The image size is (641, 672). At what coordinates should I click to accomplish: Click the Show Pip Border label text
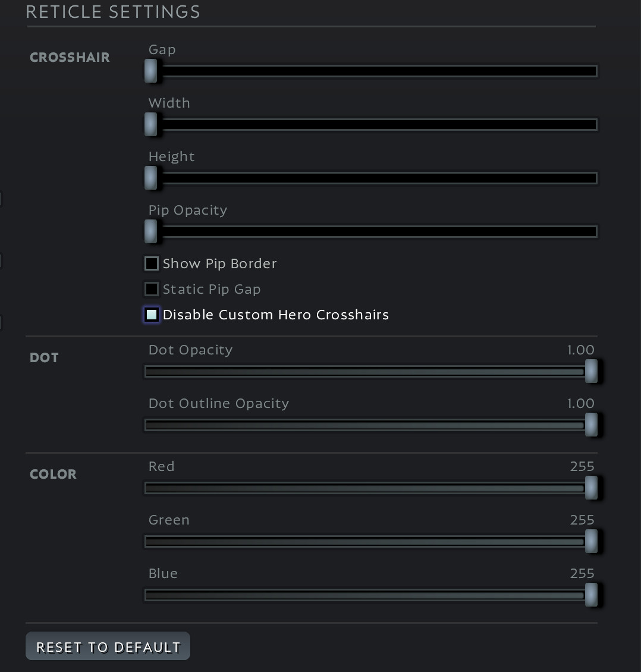click(x=219, y=264)
